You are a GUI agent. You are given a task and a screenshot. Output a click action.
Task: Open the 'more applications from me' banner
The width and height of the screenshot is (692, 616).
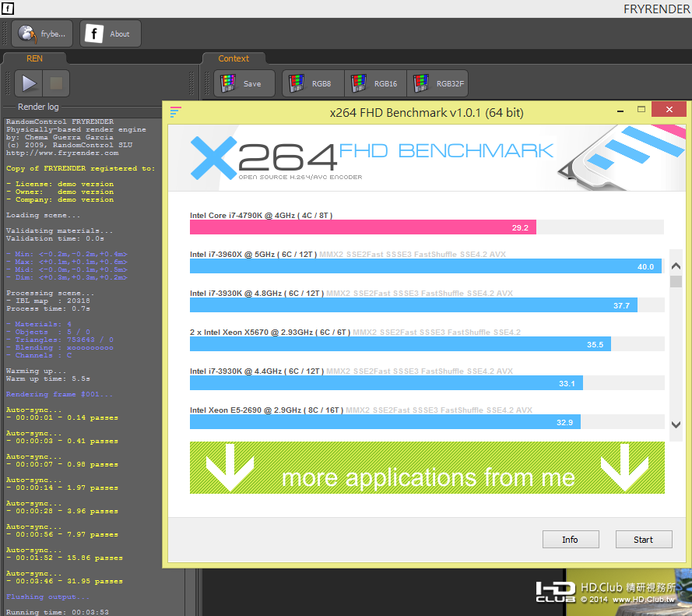[x=427, y=467]
